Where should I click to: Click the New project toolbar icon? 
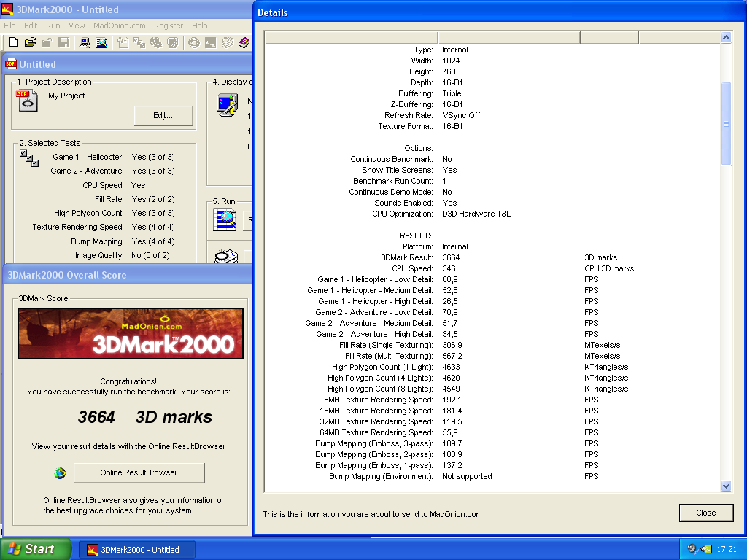(13, 43)
